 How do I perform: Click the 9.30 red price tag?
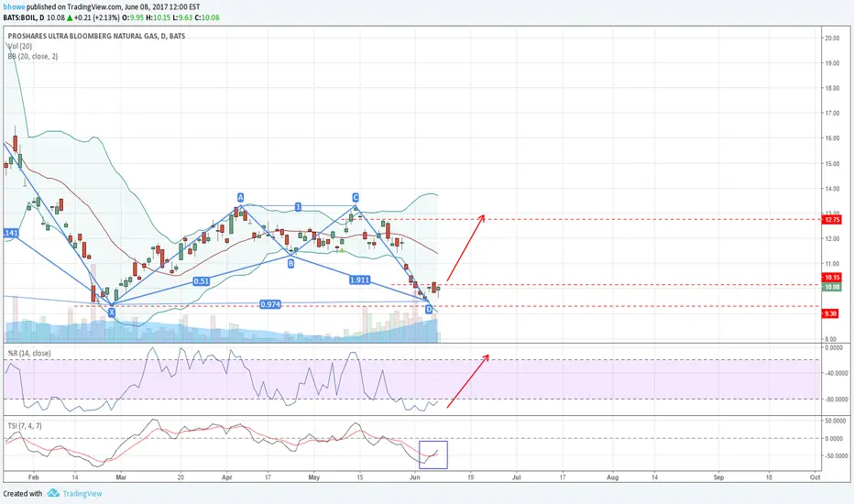pyautogui.click(x=830, y=313)
